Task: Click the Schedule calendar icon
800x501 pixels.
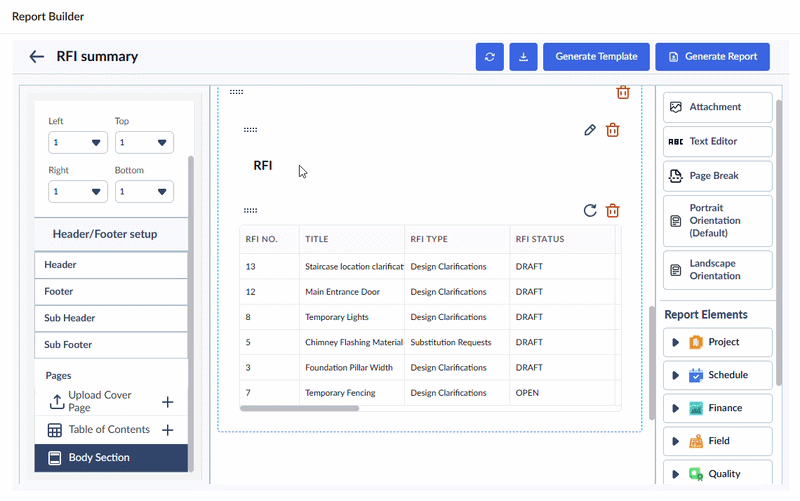Action: coord(695,375)
